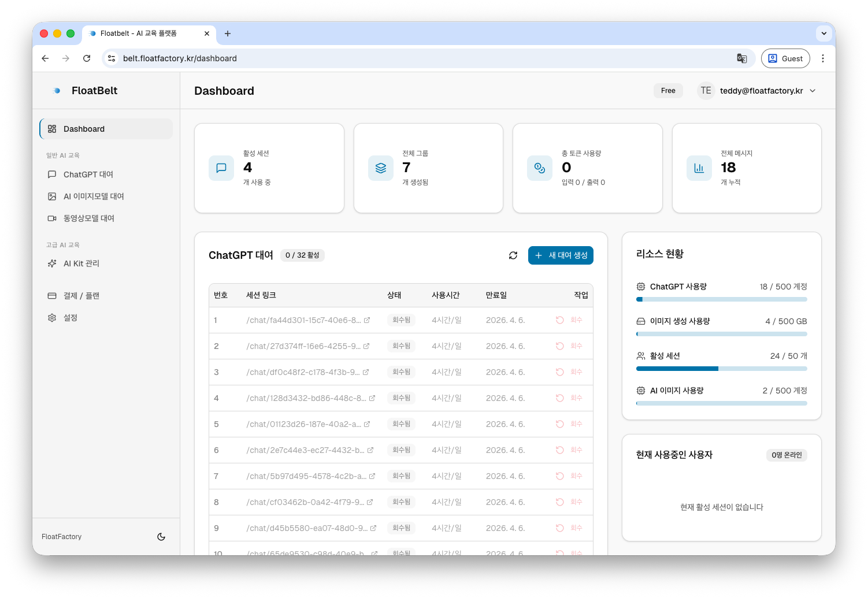This screenshot has height=598, width=868.
Task: Open 설정 from the sidebar
Action: (71, 318)
